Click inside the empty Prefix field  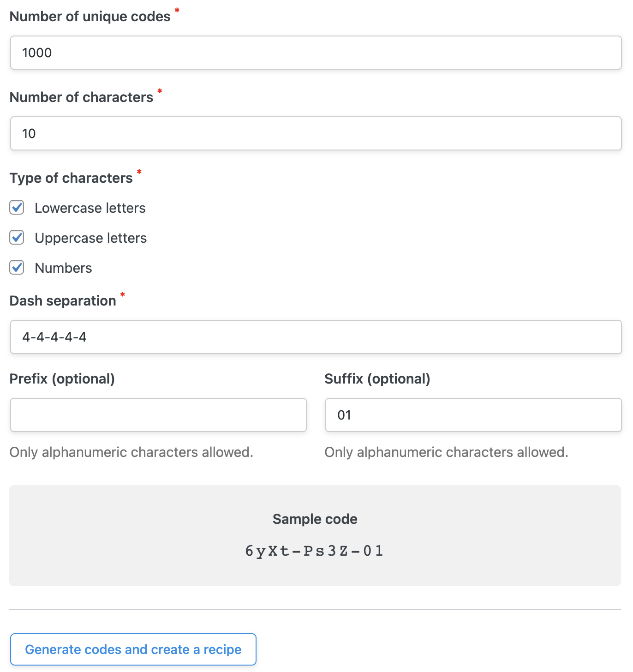point(158,415)
